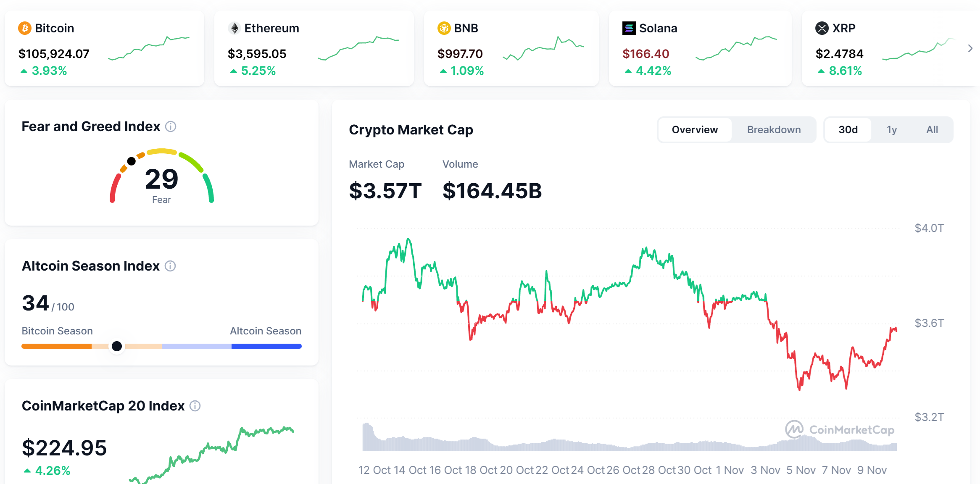Click the Altcoin Season slider handle

pos(117,346)
